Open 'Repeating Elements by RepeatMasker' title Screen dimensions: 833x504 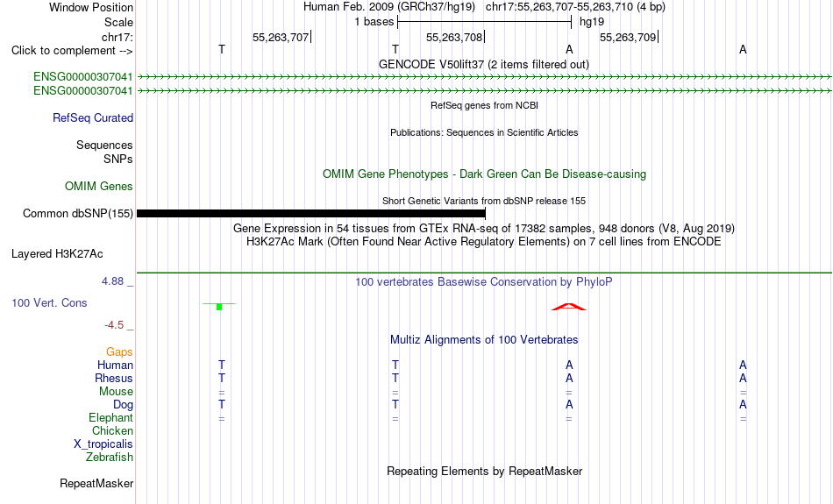pos(484,472)
